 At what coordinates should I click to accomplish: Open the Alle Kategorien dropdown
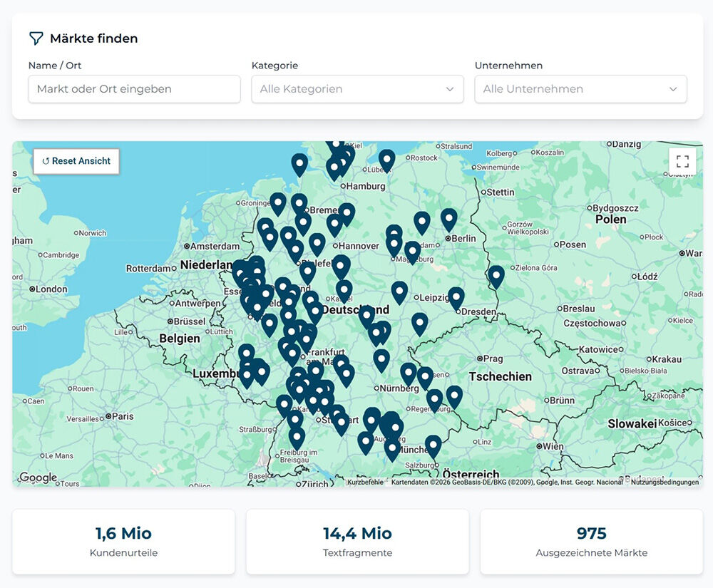(x=357, y=89)
